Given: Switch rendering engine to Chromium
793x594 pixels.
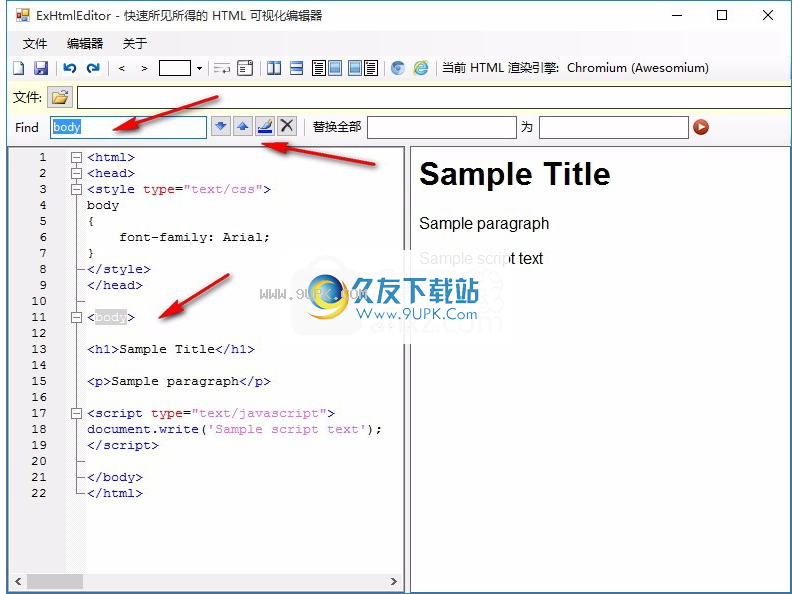Looking at the screenshot, I should pyautogui.click(x=398, y=68).
